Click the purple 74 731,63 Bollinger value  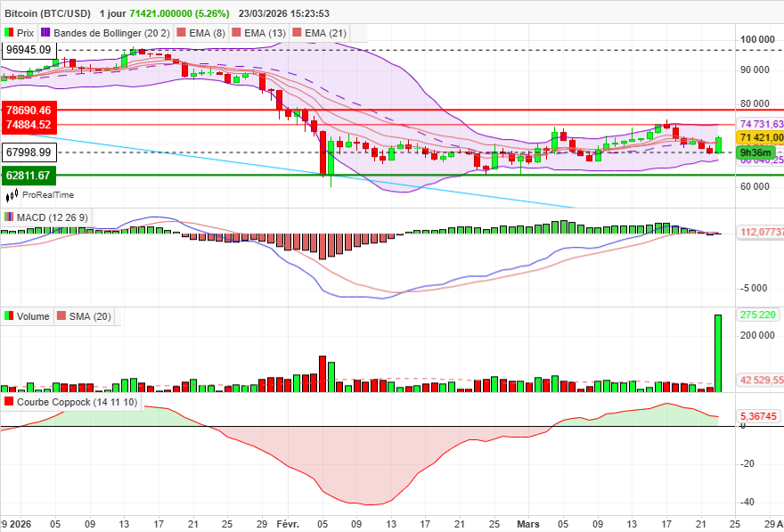tap(761, 124)
